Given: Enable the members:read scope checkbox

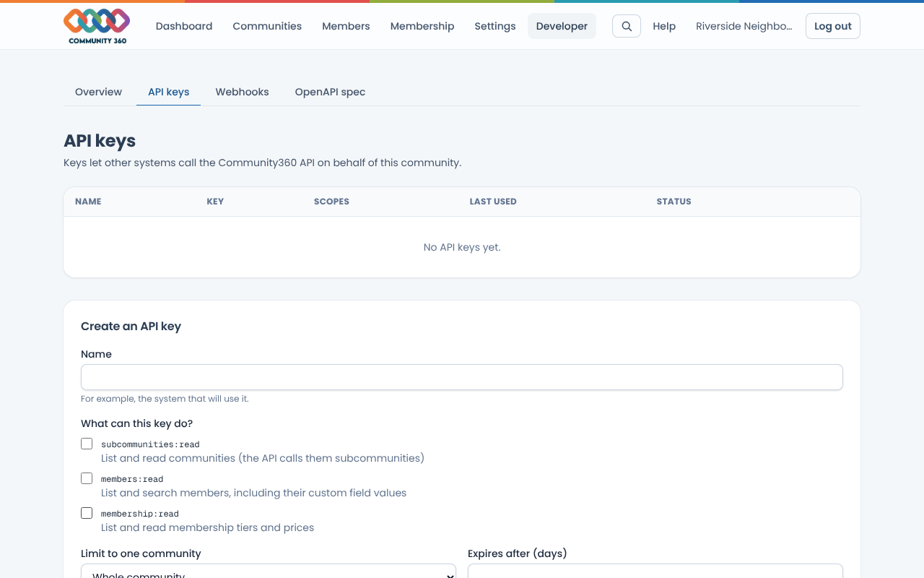Looking at the screenshot, I should pos(87,478).
